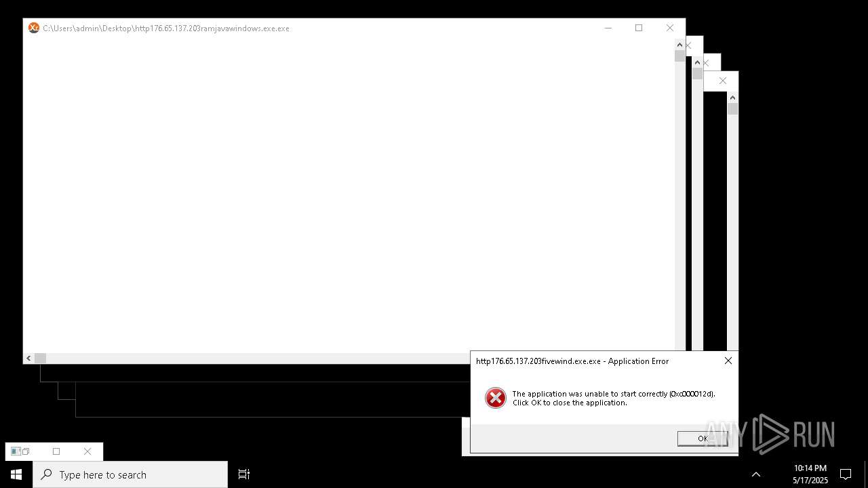
Task: Click the scrollbar thumb of the outermost stacked background window
Action: (732, 109)
